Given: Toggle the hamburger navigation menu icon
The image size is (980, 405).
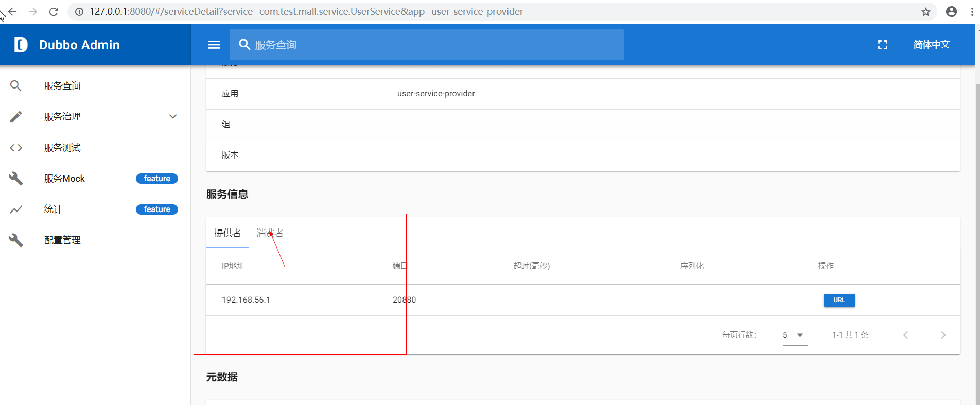Looking at the screenshot, I should (214, 45).
